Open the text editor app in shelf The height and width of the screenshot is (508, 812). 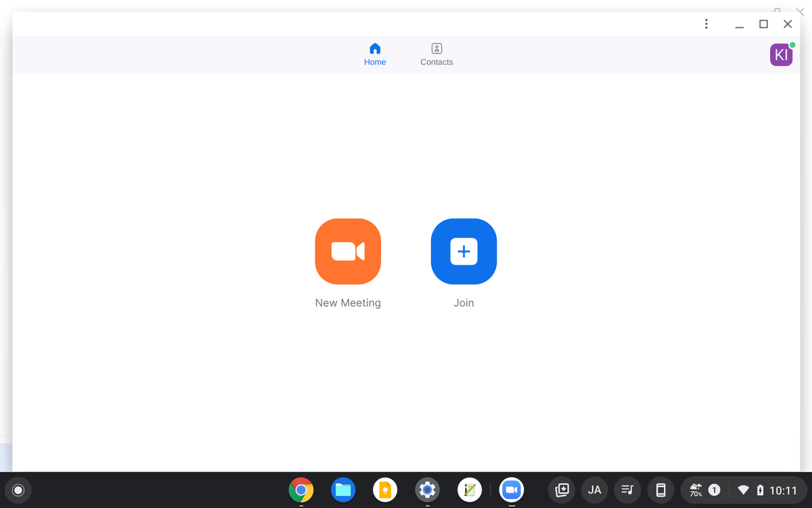click(470, 490)
